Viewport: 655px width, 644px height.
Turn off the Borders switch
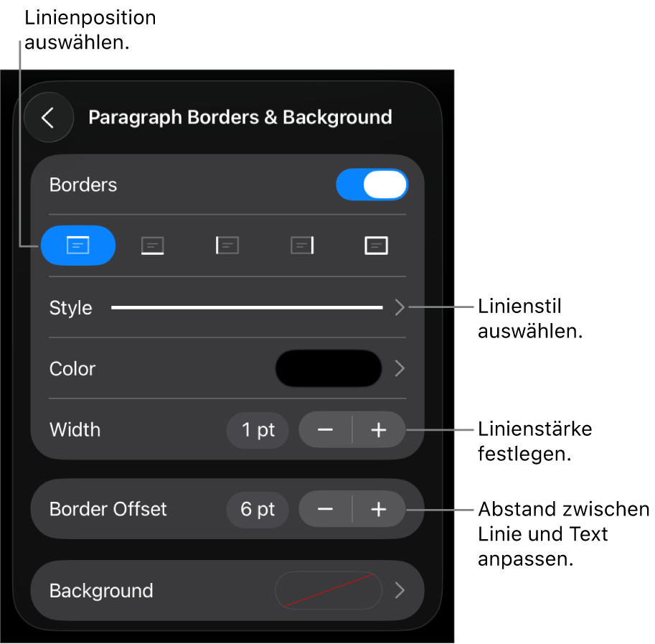(372, 185)
